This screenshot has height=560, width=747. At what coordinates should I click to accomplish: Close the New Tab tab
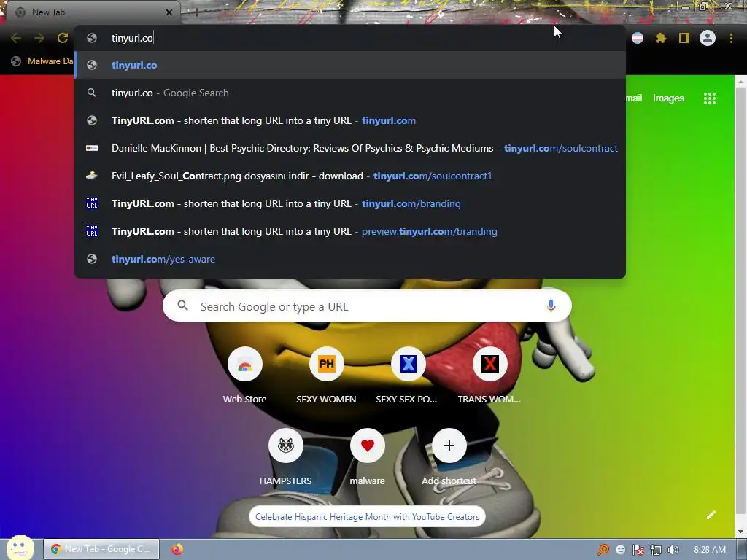(169, 12)
